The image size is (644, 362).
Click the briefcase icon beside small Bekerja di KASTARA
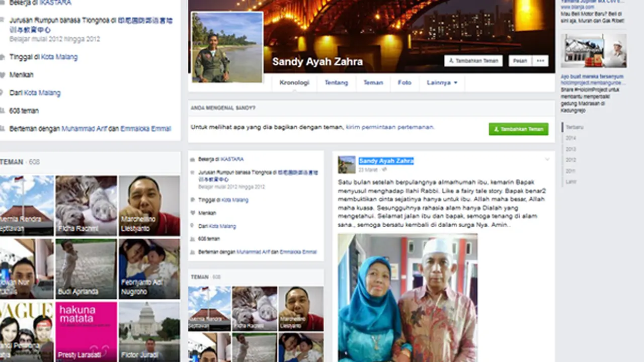192,159
